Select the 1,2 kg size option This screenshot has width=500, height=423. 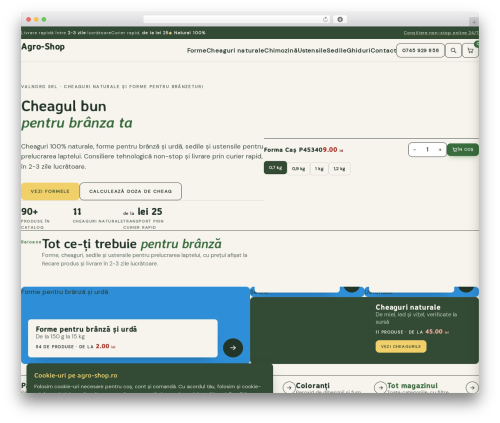tap(339, 169)
